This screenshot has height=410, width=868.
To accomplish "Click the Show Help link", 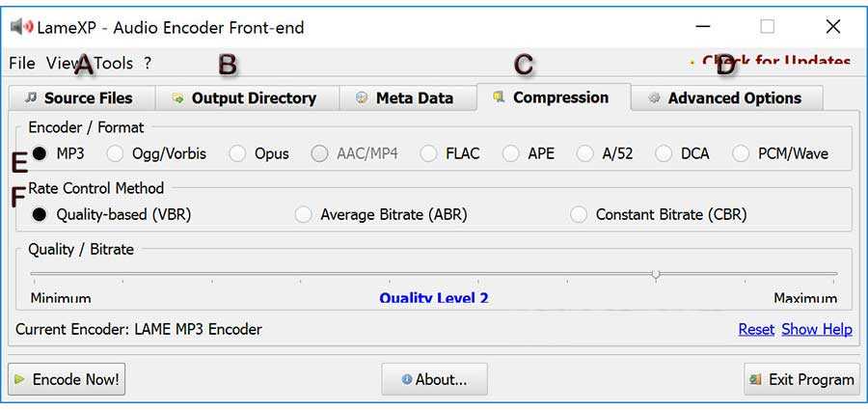I will click(817, 329).
